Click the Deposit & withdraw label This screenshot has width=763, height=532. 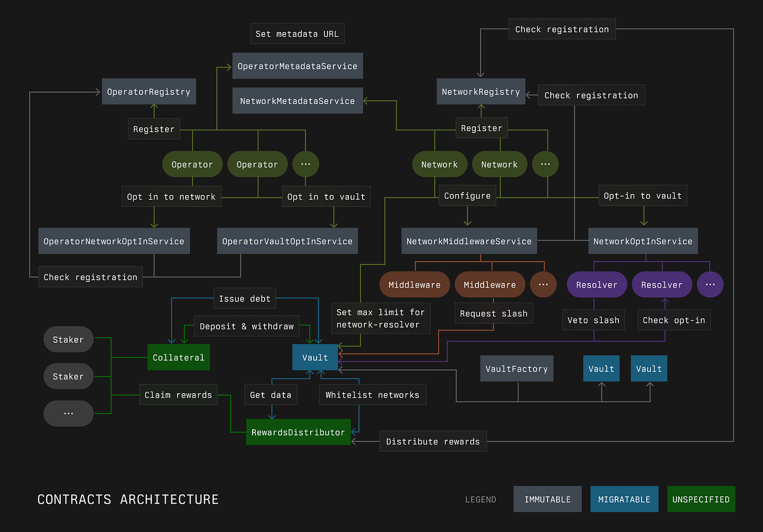(x=247, y=326)
